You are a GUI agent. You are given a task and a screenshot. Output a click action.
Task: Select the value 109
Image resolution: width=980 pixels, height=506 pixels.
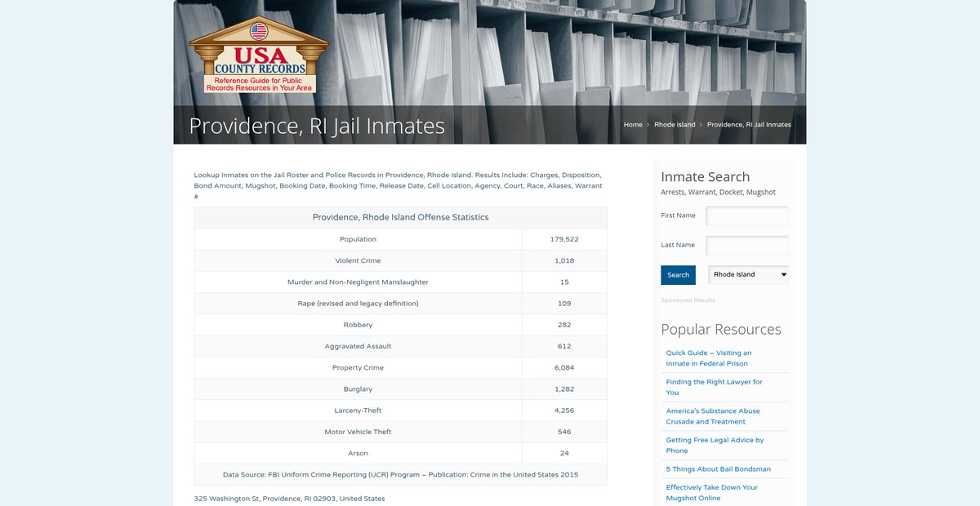564,304
